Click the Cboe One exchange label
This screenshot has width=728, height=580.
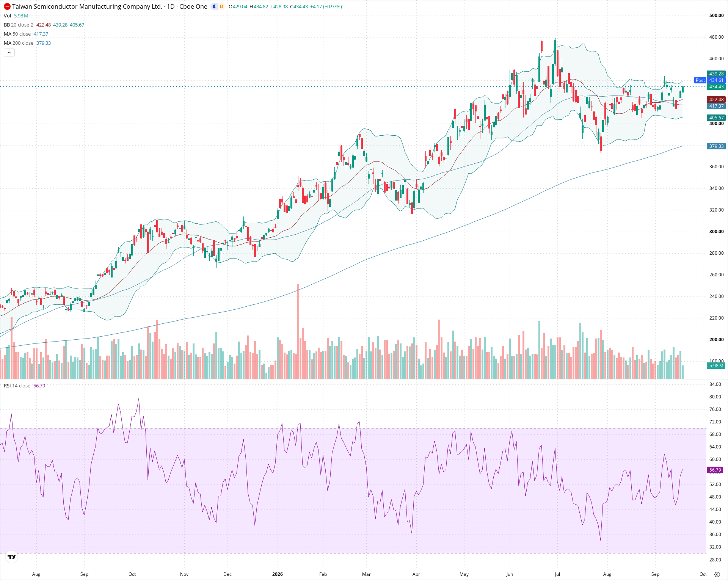193,6
